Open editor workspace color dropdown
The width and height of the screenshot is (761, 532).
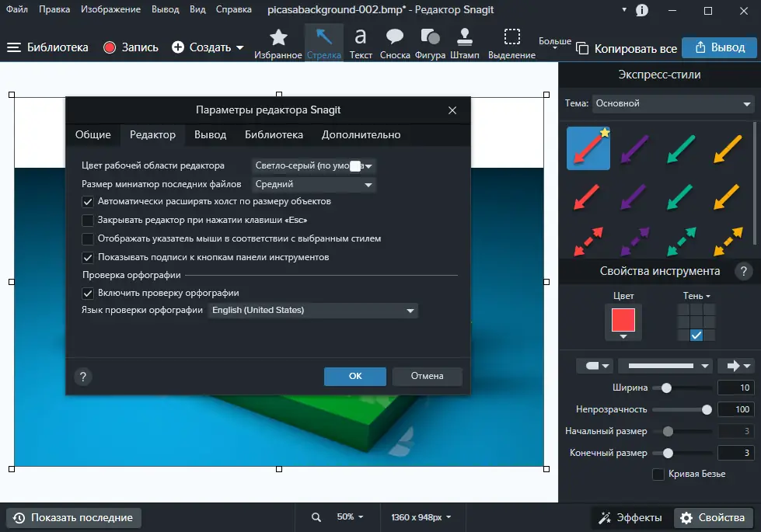pos(313,166)
